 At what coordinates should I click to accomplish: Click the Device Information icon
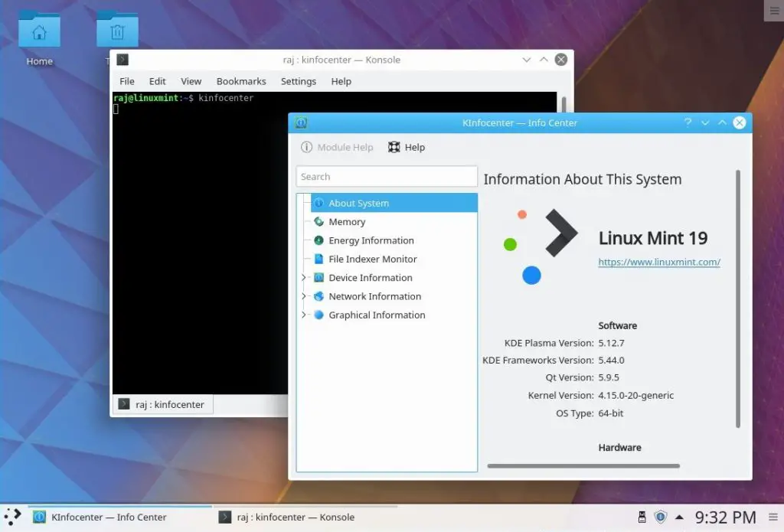(x=319, y=278)
